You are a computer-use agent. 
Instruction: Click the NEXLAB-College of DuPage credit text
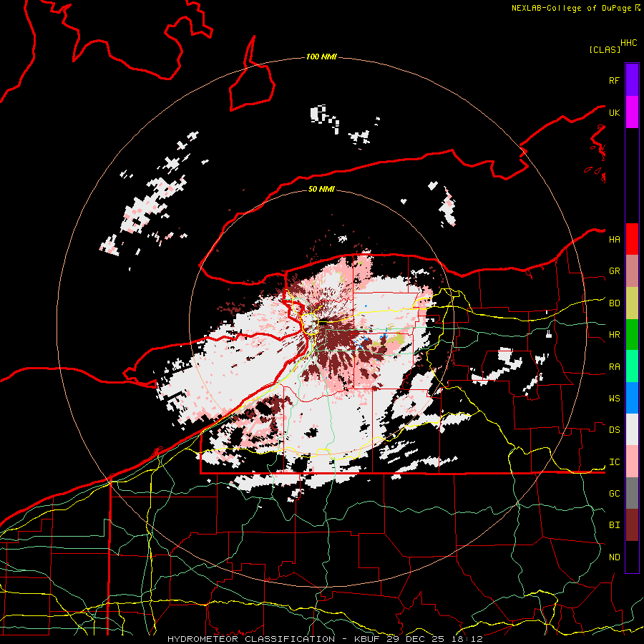pyautogui.click(x=571, y=8)
